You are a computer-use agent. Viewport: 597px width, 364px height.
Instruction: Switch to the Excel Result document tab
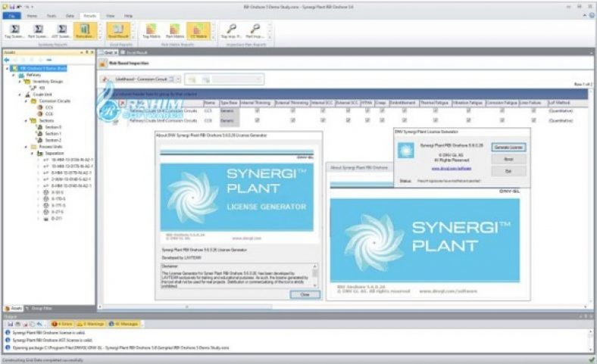134,52
